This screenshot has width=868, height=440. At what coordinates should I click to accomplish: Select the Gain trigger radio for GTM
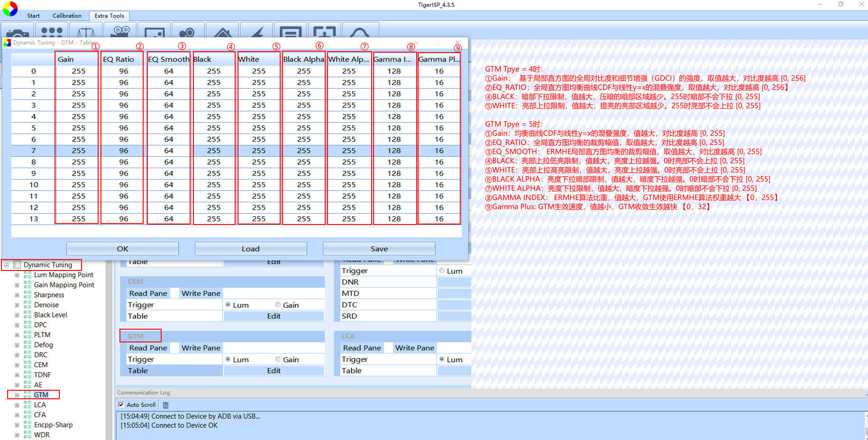click(278, 359)
